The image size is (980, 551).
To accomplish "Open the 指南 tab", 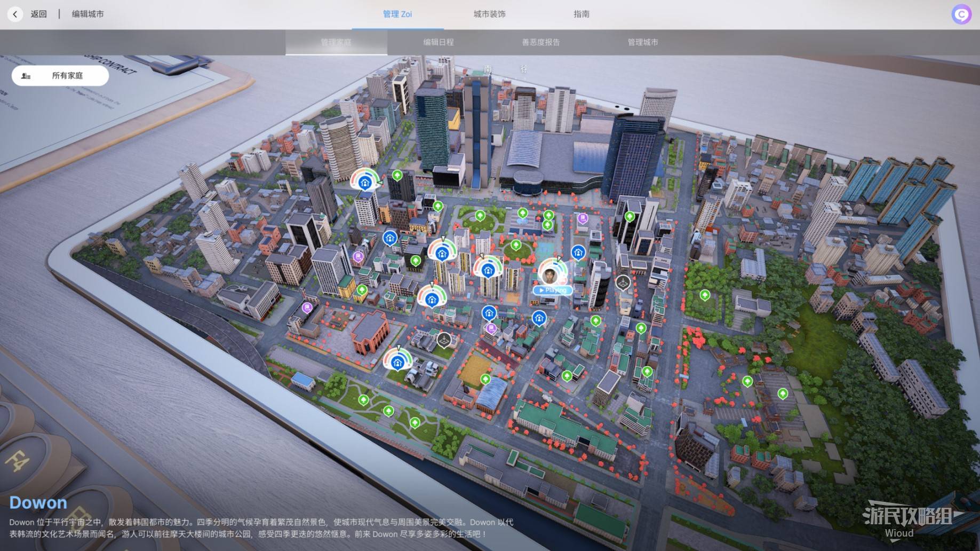I will (x=581, y=14).
